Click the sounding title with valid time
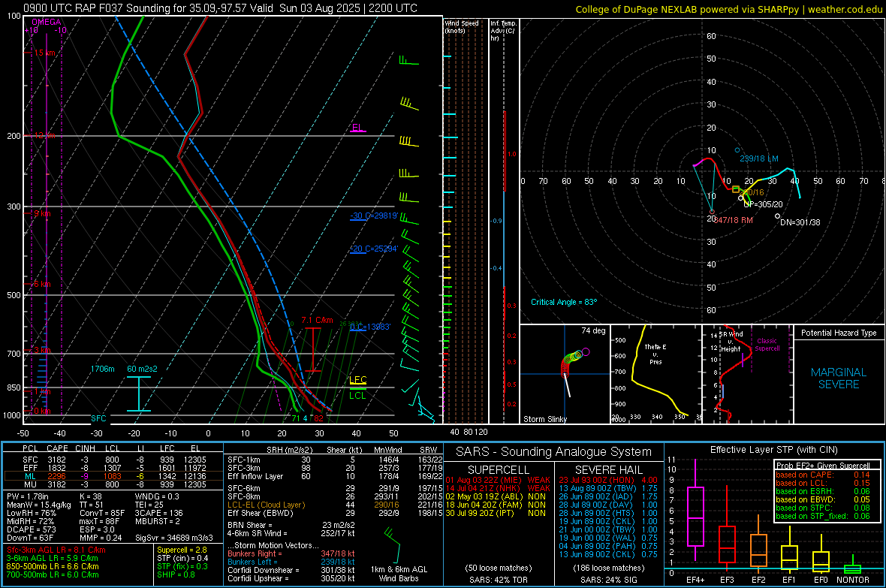Image resolution: width=886 pixels, height=588 pixels. 220,8
